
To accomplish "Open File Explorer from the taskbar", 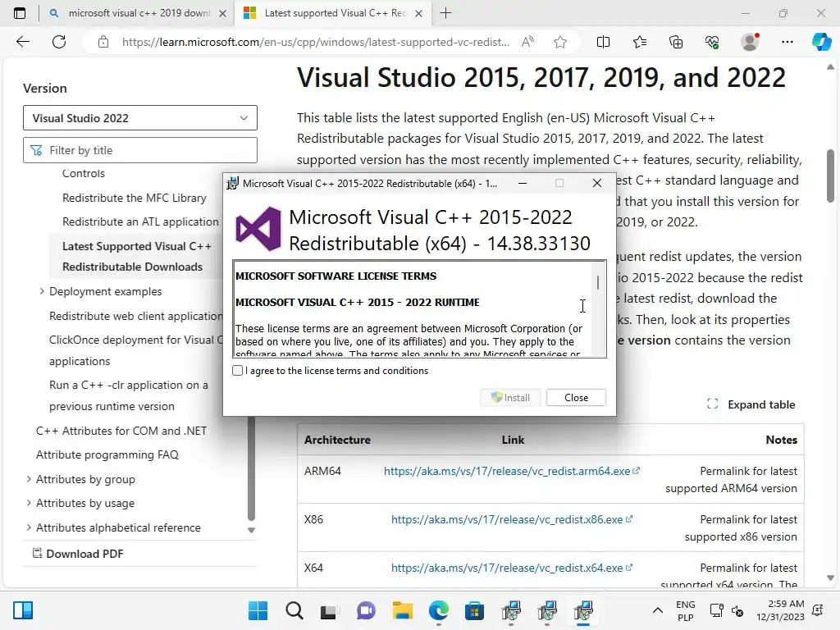I will [402, 610].
